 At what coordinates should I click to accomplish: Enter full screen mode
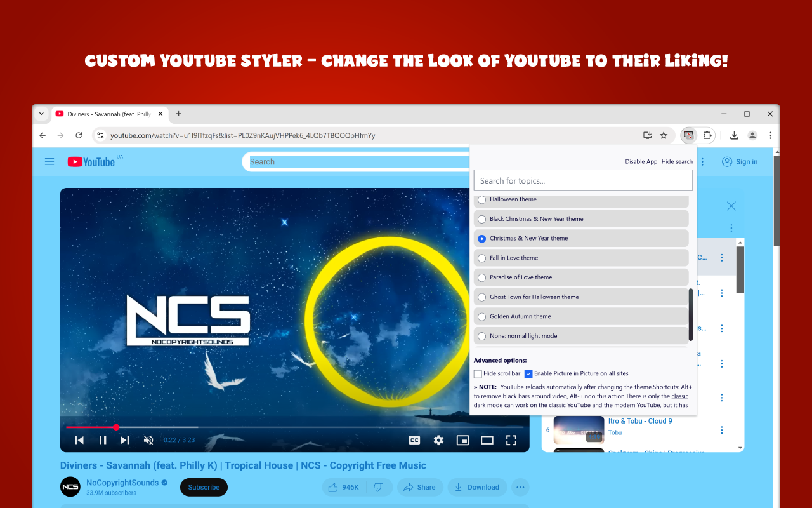point(511,440)
